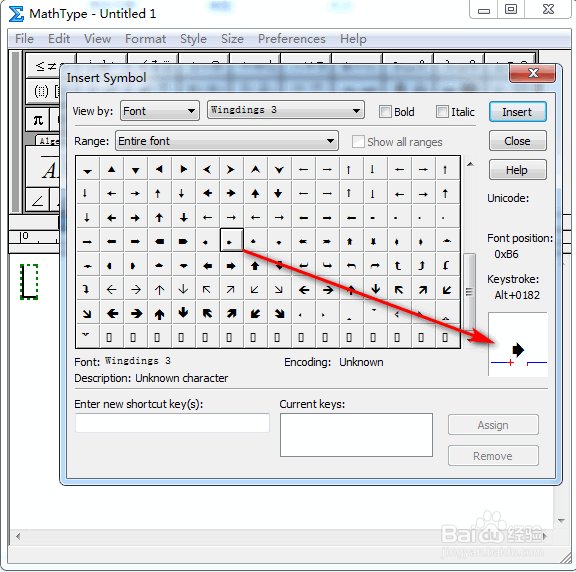Click the Help button in Insert Symbol dialog
Viewport: 576px width, 572px height.
click(518, 170)
